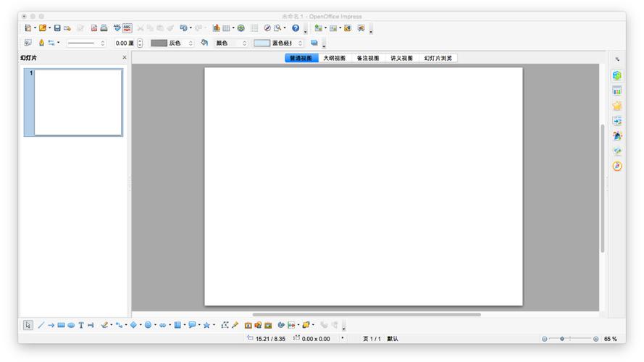Toggle grid display in toolbar
Screen dimensions: 644x362
(254, 28)
